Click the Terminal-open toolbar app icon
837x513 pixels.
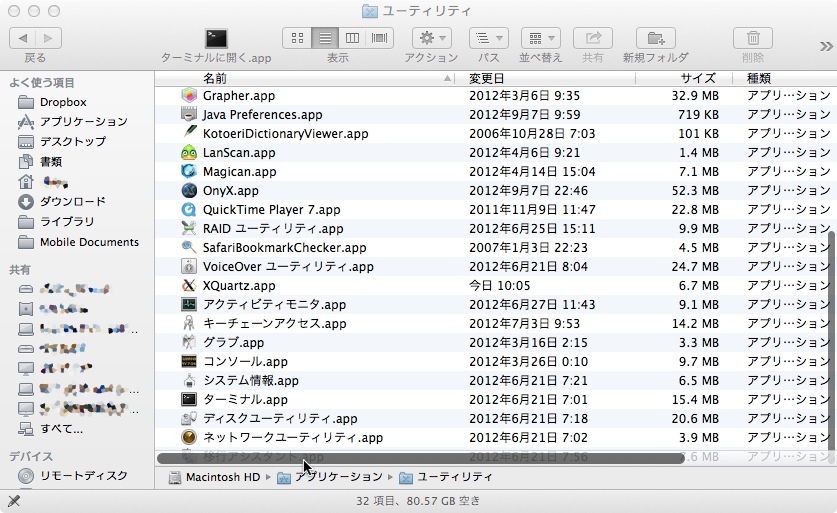pyautogui.click(x=216, y=38)
